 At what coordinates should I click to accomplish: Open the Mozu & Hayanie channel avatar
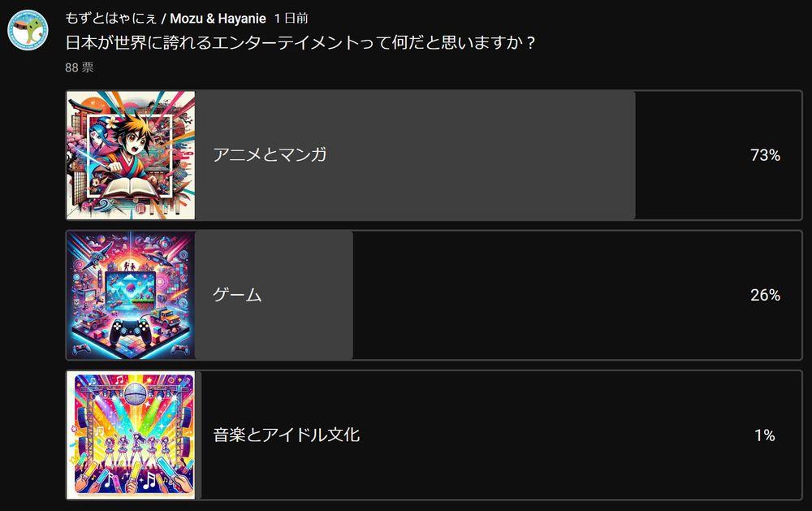point(28,29)
